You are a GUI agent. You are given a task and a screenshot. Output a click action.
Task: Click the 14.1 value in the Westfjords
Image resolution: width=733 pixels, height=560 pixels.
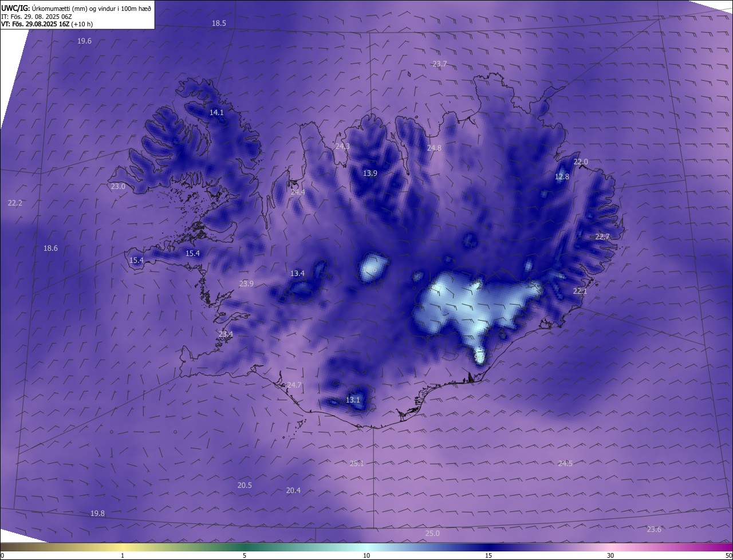216,113
